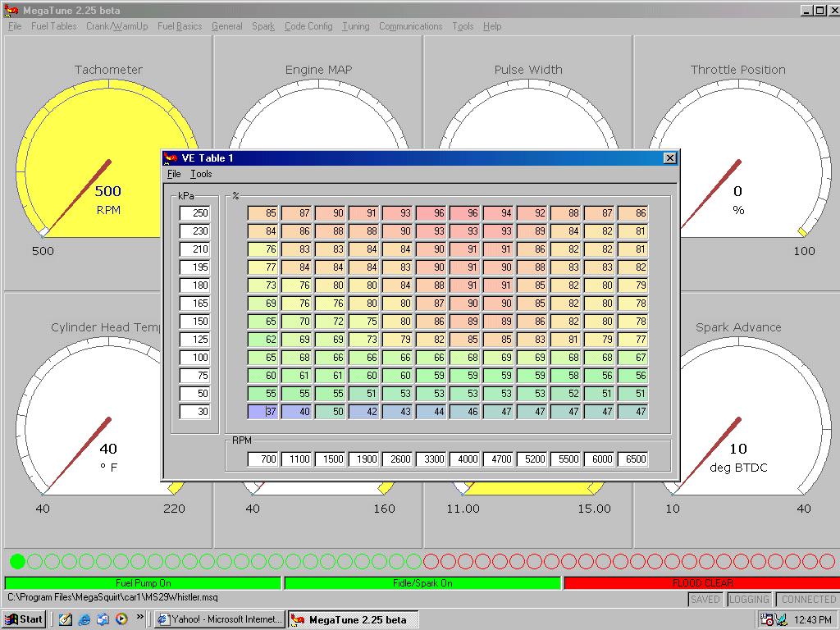Switch to the Yahoo Internet Explorer taskbar button

[219, 619]
